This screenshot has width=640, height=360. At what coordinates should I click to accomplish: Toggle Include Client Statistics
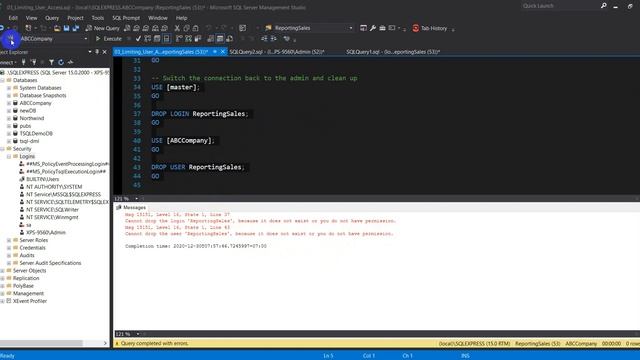pyautogui.click(x=198, y=39)
